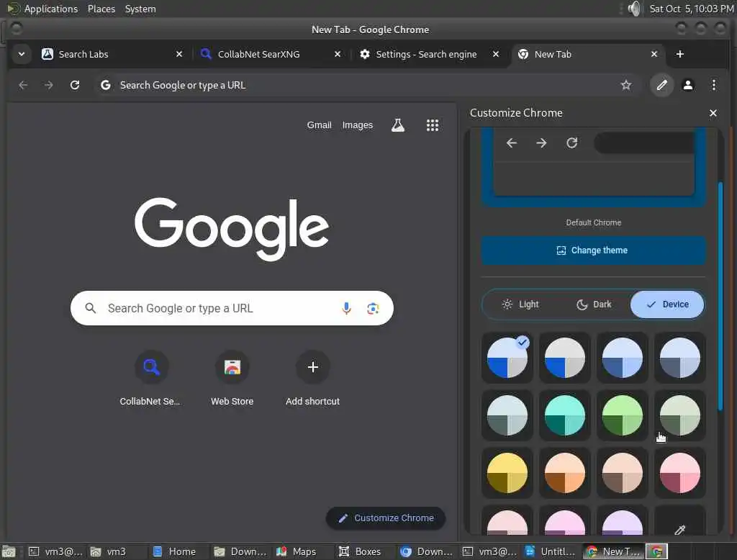This screenshot has width=737, height=560.
Task: Choose the pink rose color swatch
Action: [679, 473]
